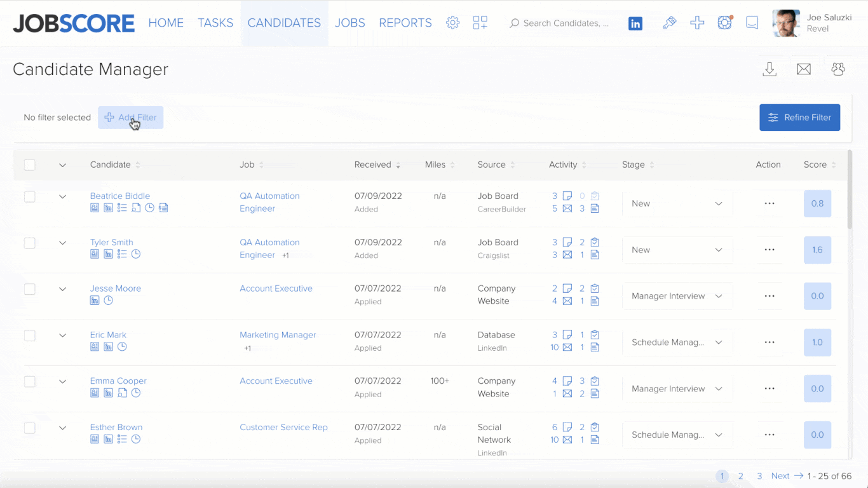Click Jesse Moore's clock history icon
This screenshot has height=488, width=868.
(x=108, y=301)
